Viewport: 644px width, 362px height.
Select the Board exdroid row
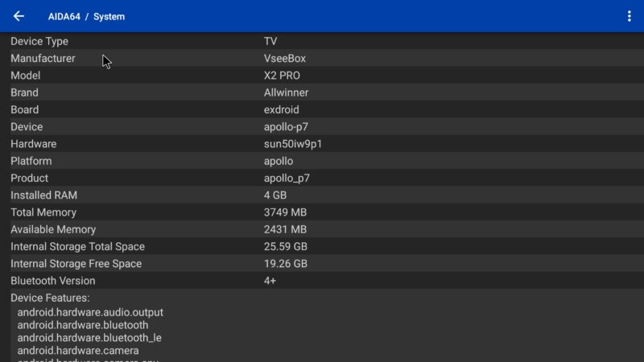322,109
